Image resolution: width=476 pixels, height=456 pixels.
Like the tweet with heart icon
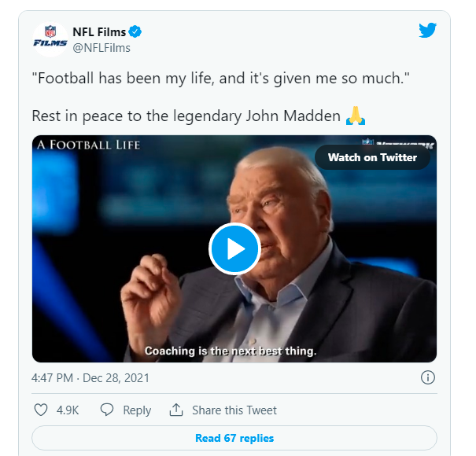tap(42, 410)
